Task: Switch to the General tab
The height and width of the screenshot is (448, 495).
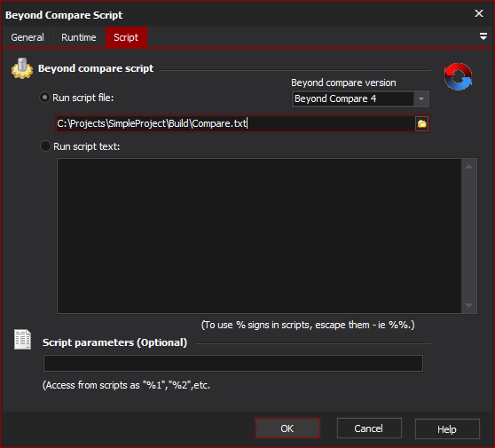Action: point(27,37)
